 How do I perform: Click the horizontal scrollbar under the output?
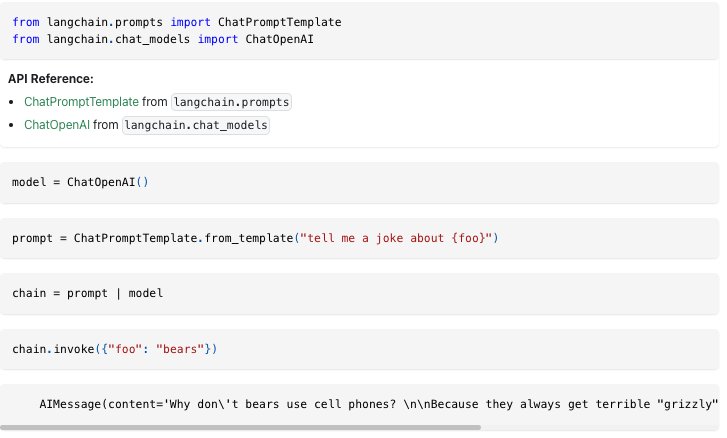pyautogui.click(x=240, y=427)
